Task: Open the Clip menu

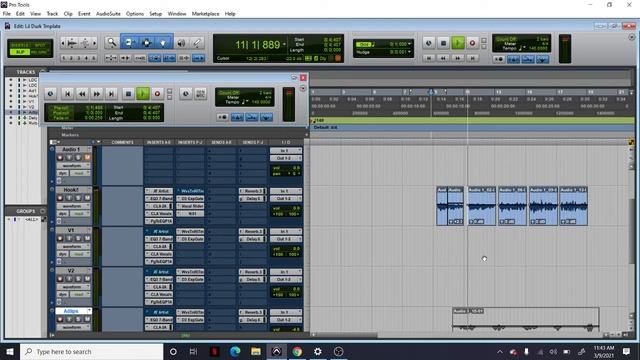Action: [68, 13]
